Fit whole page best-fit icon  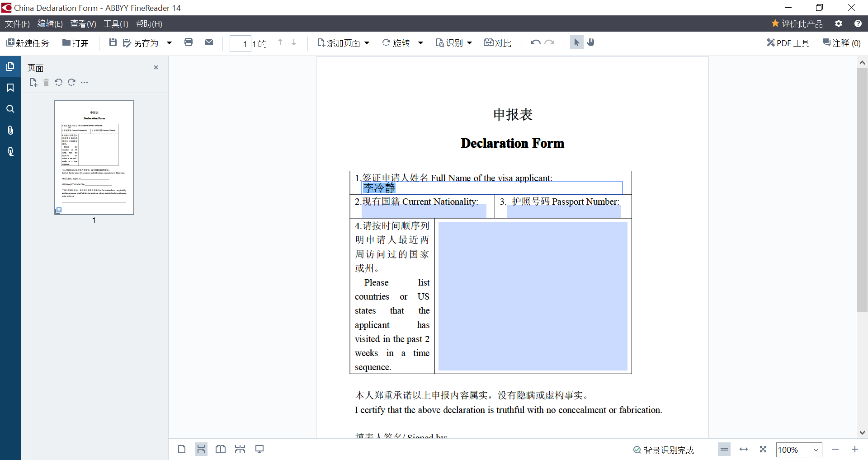click(x=763, y=449)
